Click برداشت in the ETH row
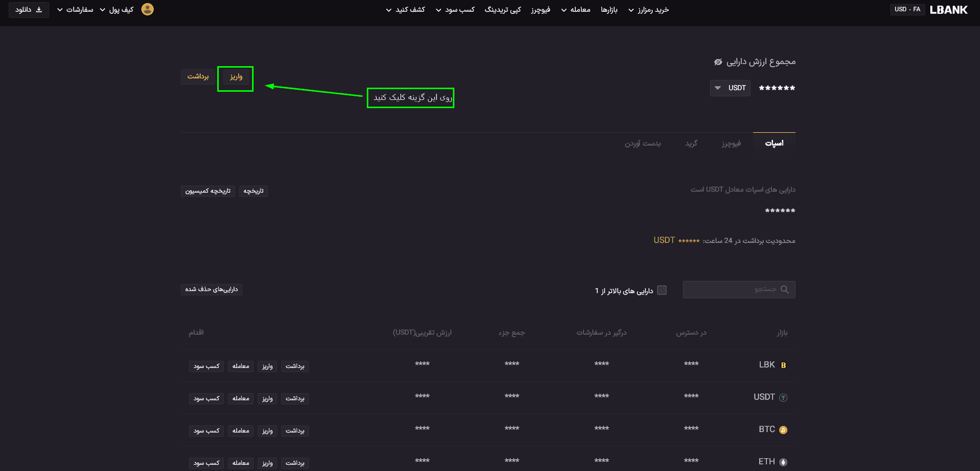980x471 pixels. [x=295, y=463]
